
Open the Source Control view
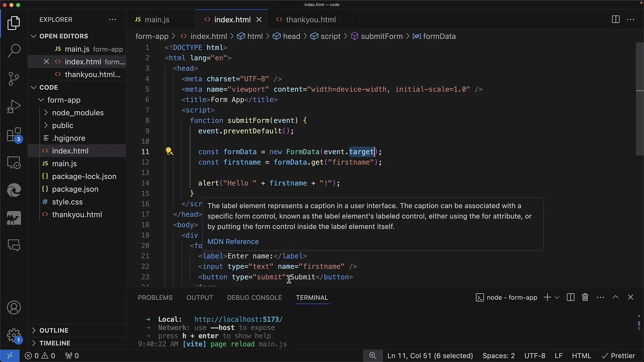point(14,79)
